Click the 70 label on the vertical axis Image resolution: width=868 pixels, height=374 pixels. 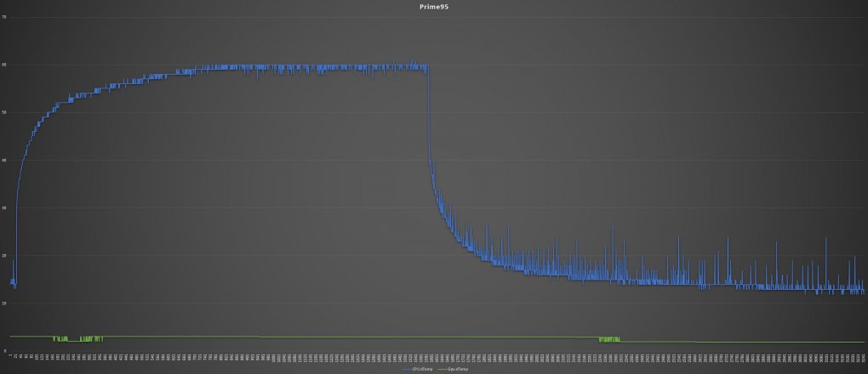tap(4, 17)
